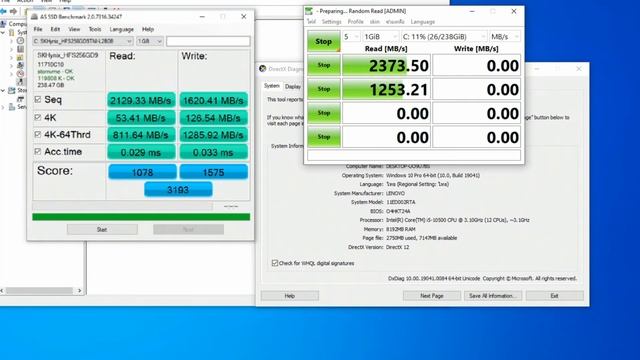Click Exit button in DirectX Diagnostic Tool
Screen dimensions: 640x360
(x=554, y=296)
